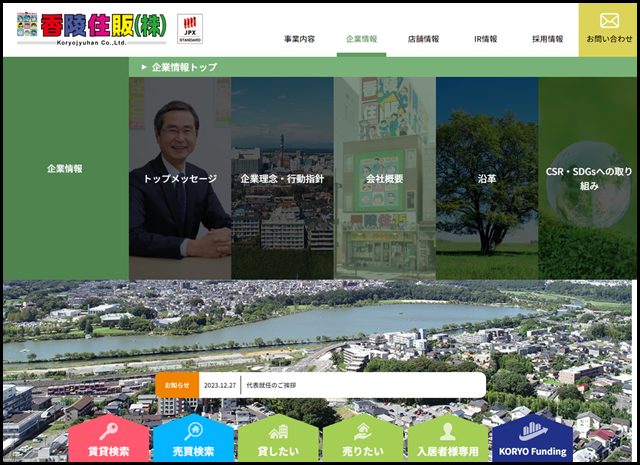Open the 代表就任のご挨拶 news item
Screen dimensions: 640x465
(271, 385)
